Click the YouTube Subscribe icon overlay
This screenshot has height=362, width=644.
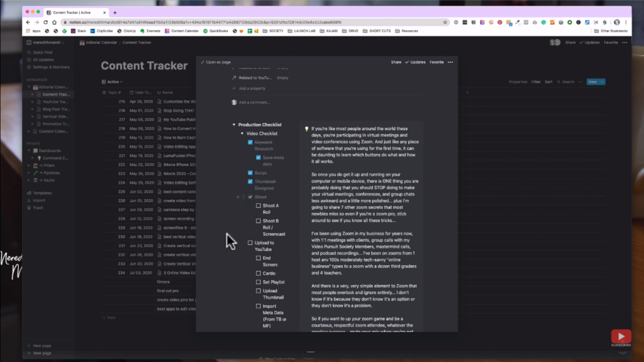621,337
